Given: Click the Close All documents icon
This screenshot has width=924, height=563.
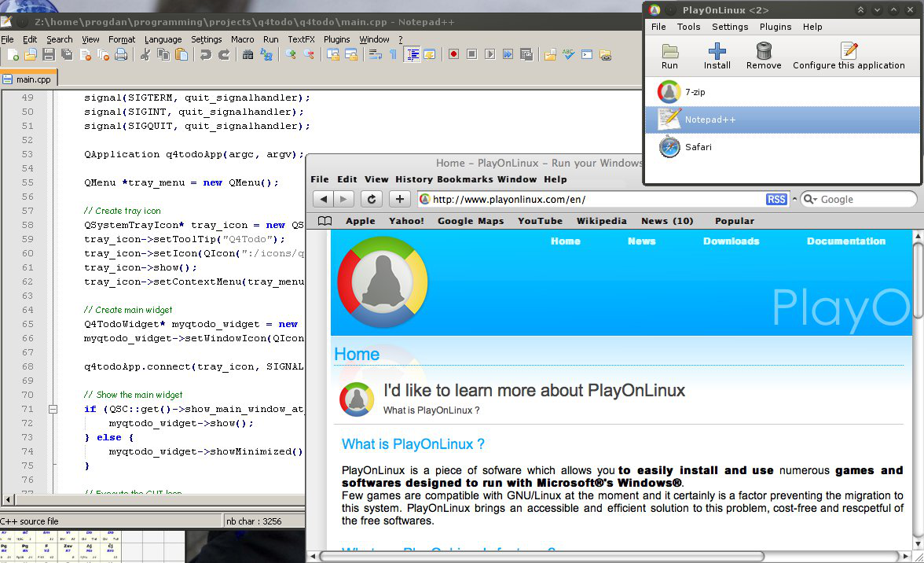Looking at the screenshot, I should tap(103, 55).
